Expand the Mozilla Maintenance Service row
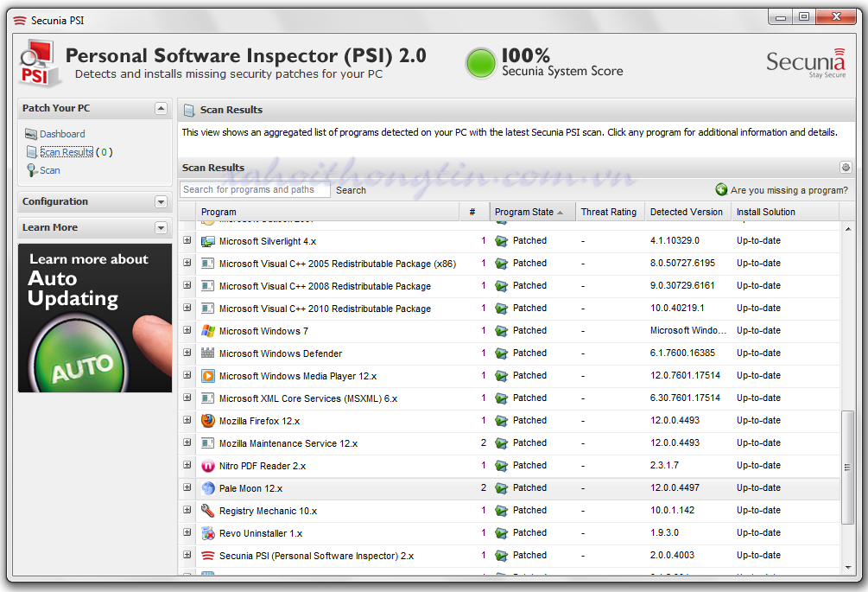The image size is (868, 592). pyautogui.click(x=187, y=442)
